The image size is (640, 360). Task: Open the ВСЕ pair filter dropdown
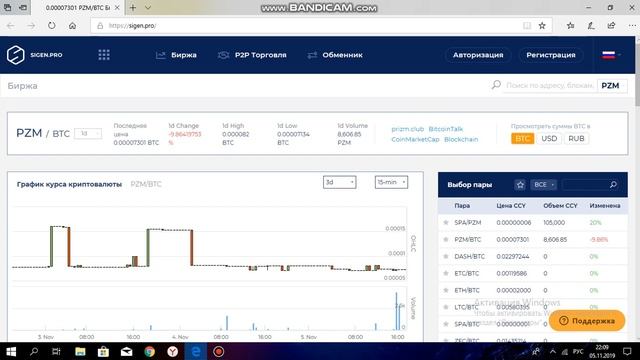pos(544,184)
